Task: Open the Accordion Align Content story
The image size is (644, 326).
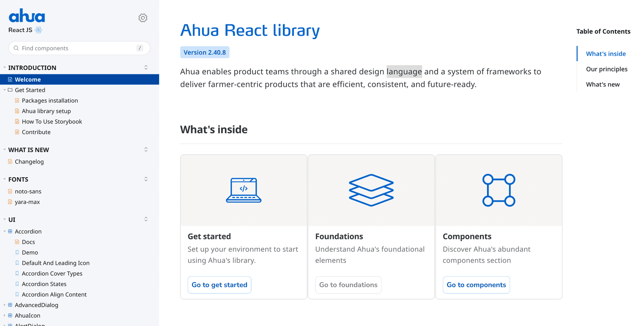Action: click(54, 294)
